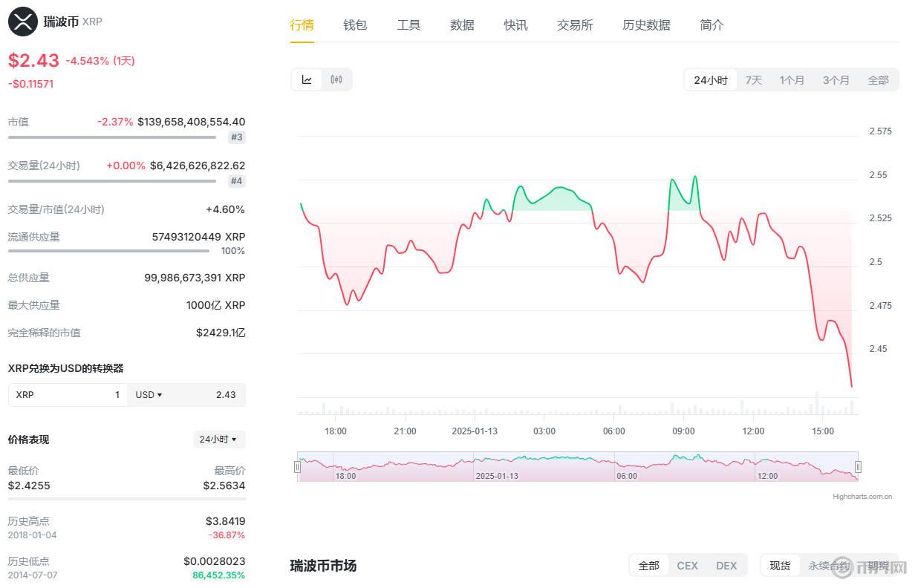
Task: Click the 2025-01-13 label on chart axis
Action: point(475,431)
